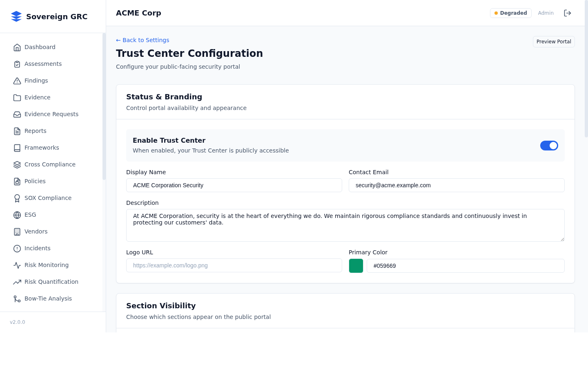Click the Findings warning-triangle icon

point(17,81)
